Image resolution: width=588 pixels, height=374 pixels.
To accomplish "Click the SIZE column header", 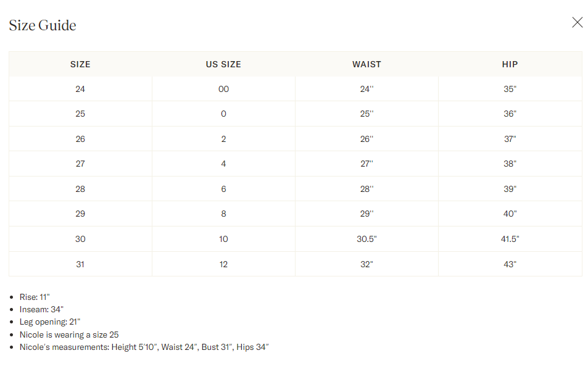I will 80,65.
